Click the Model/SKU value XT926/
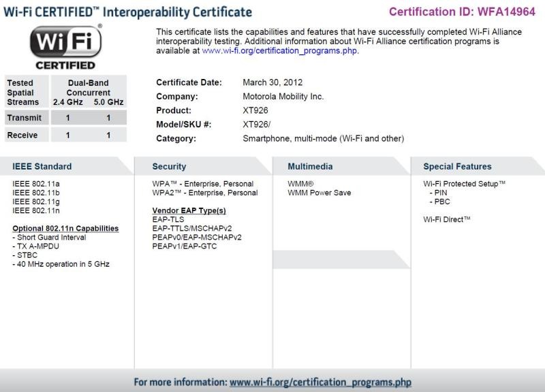This screenshot has width=545, height=392. tap(257, 125)
